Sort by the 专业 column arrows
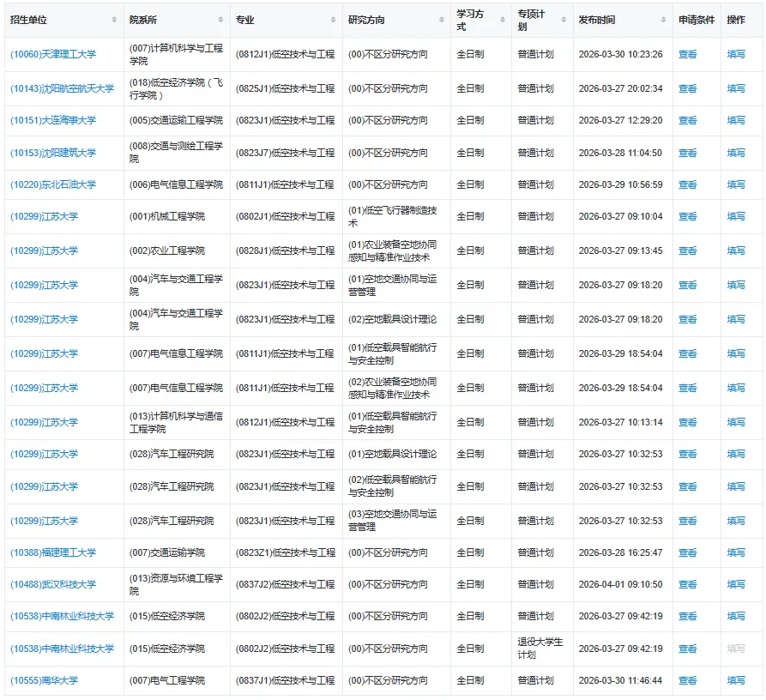Viewport: 766px width, 700px height. tap(333, 20)
